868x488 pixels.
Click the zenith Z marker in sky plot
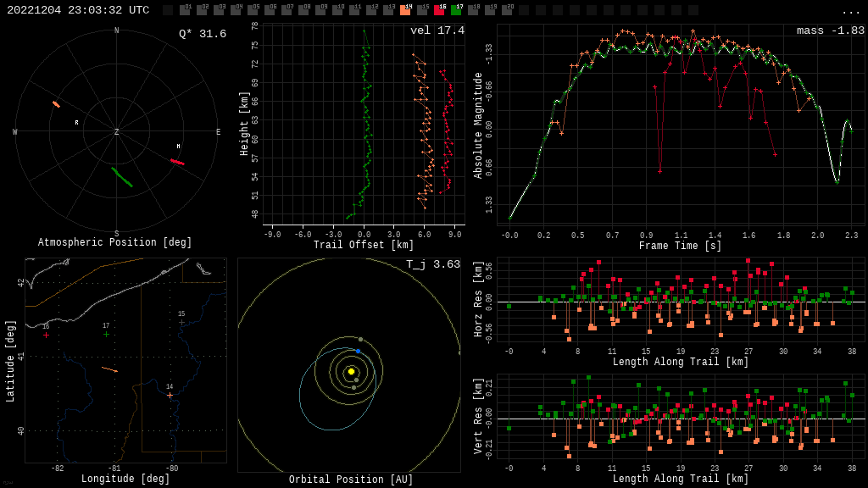[x=117, y=132]
